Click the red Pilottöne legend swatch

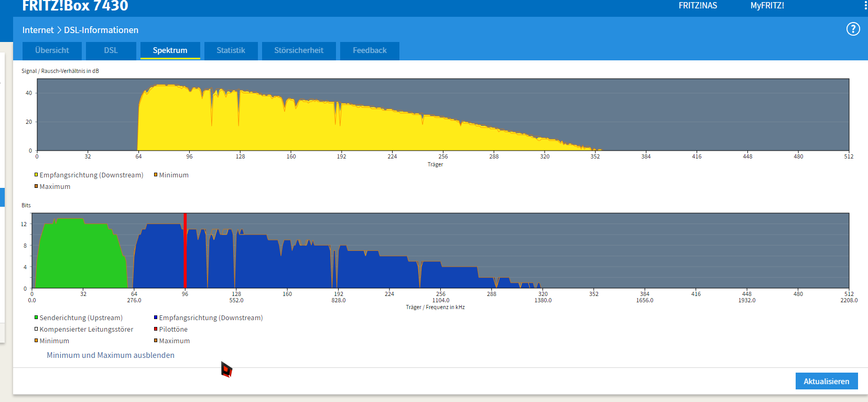tap(156, 329)
